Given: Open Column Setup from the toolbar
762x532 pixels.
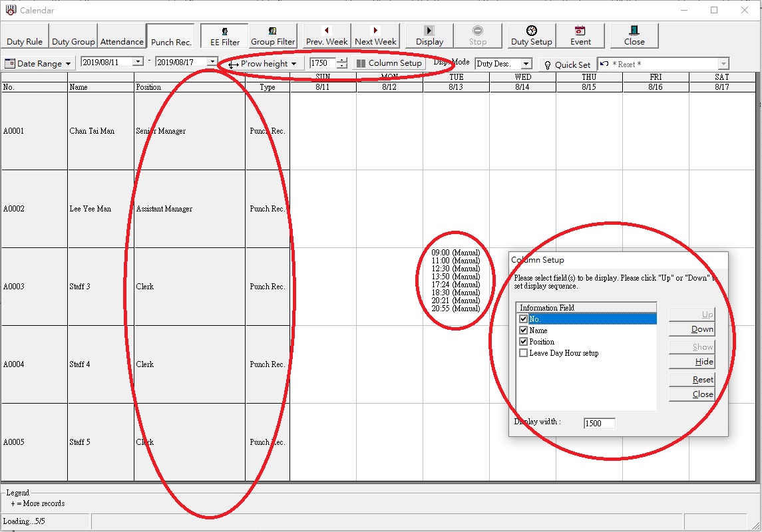Looking at the screenshot, I should coord(389,63).
